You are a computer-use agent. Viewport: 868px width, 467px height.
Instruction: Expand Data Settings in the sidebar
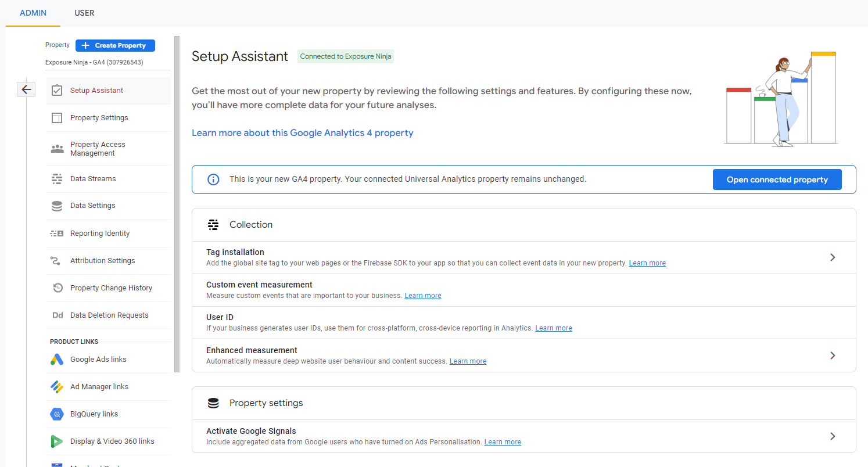point(109,206)
